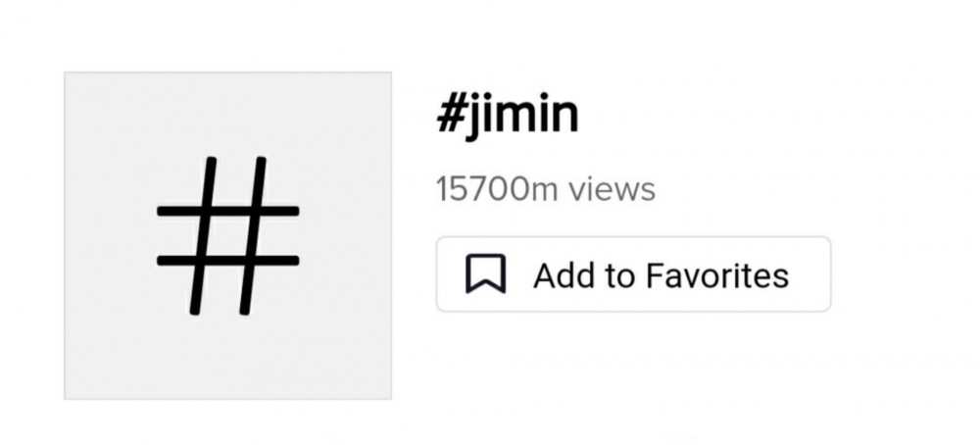Click the number-sign glyph in gray tile

(227, 235)
